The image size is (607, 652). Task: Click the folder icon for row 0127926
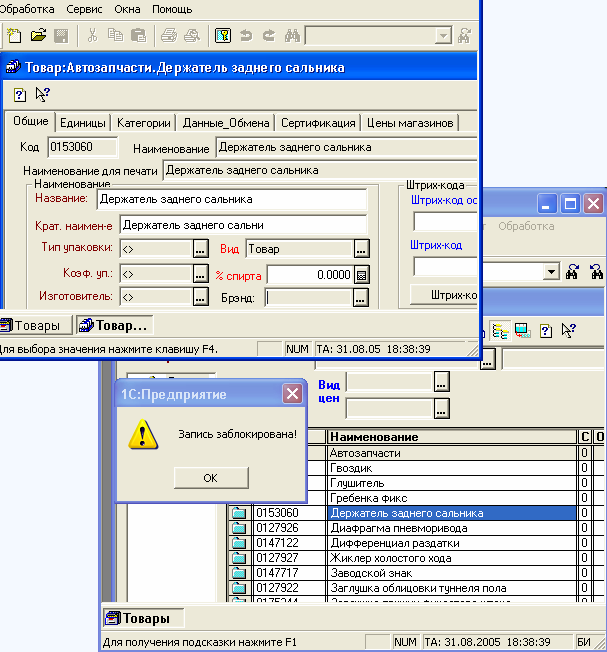point(239,528)
